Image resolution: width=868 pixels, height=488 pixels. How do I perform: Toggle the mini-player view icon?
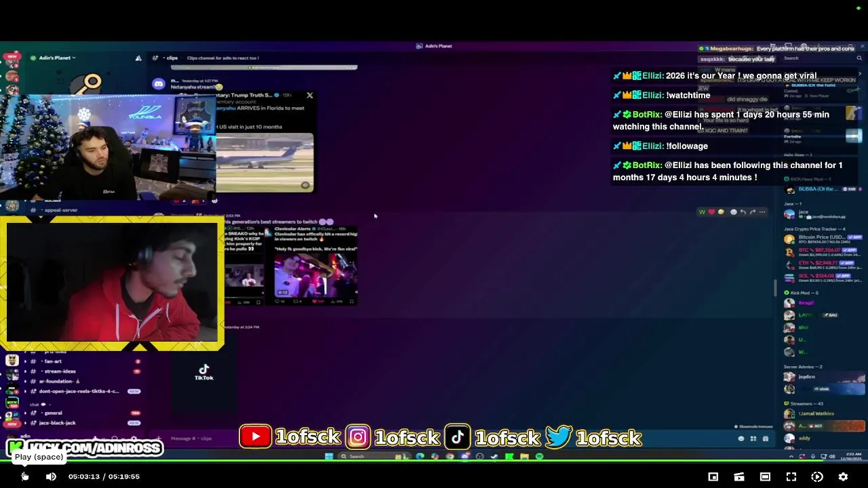click(713, 476)
